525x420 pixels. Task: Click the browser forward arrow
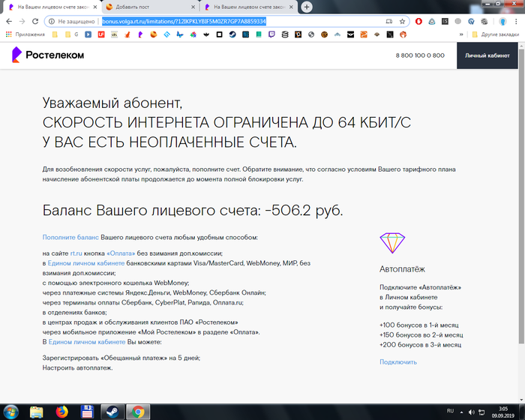pos(22,22)
